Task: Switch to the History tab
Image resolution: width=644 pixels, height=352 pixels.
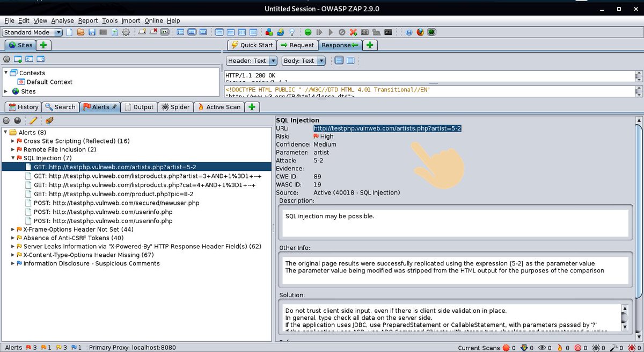Action: coord(23,107)
